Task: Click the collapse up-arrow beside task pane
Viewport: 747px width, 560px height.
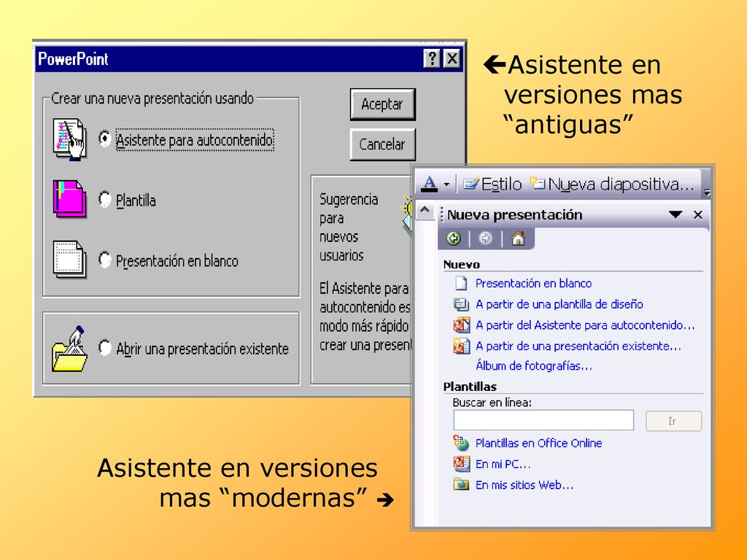Action: [425, 210]
